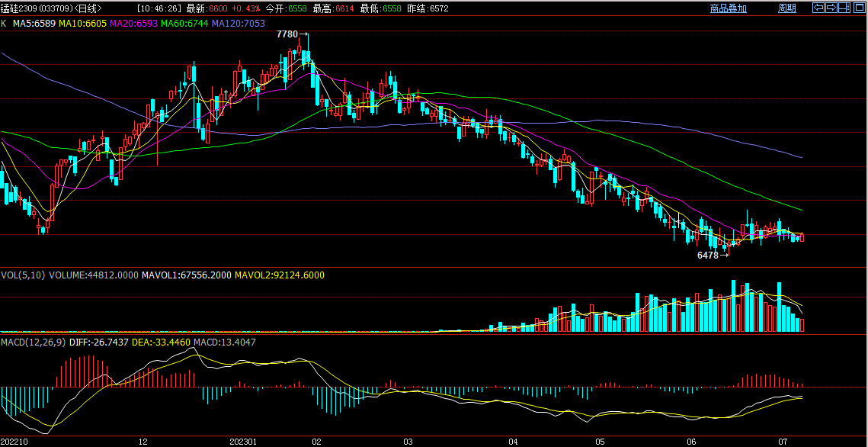Viewport: 868px width, 447px height.
Task: Click the +0.43% change value
Action: [x=246, y=8]
